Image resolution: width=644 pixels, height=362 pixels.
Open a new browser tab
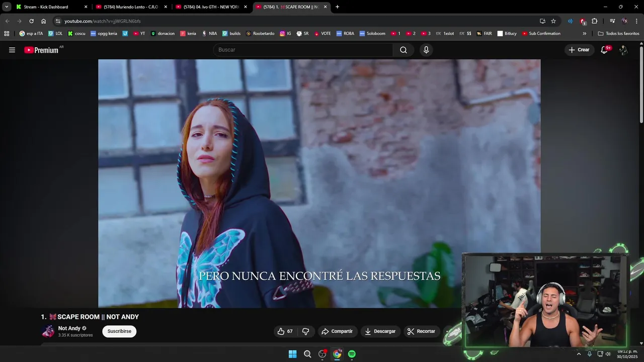click(337, 7)
